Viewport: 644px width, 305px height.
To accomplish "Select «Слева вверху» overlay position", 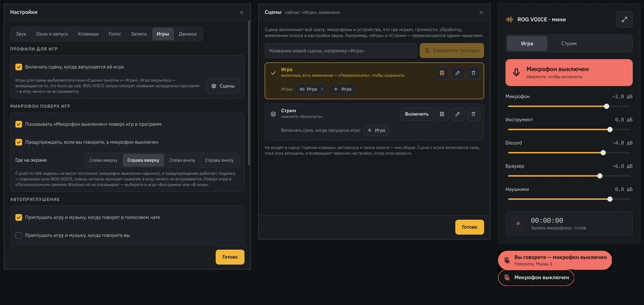I will tap(103, 160).
